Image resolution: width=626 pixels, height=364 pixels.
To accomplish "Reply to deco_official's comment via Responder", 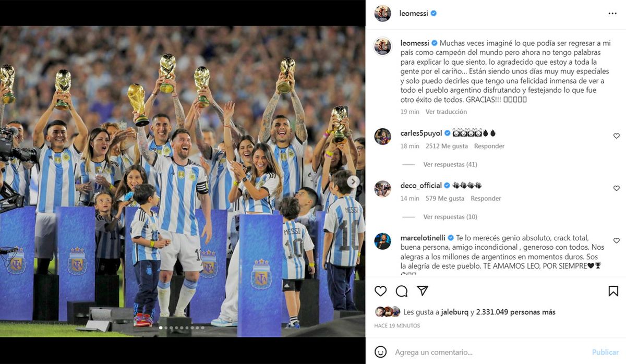I will click(486, 198).
